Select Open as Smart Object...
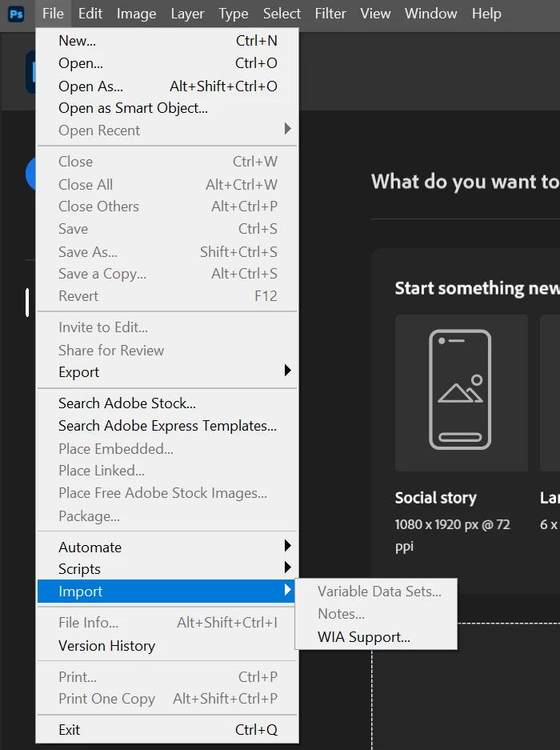This screenshot has width=560, height=750. click(167, 108)
